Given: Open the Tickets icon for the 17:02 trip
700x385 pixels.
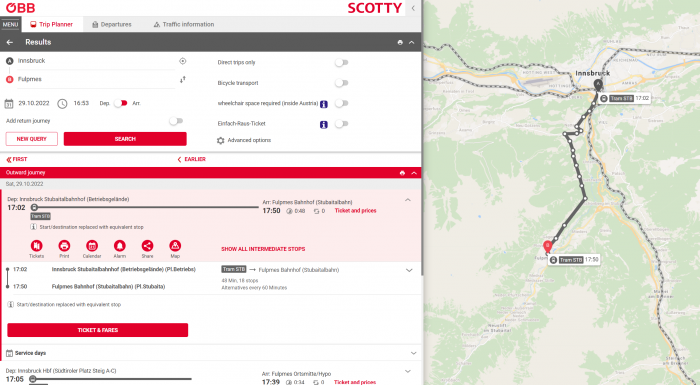Looking at the screenshot, I should click(x=36, y=246).
